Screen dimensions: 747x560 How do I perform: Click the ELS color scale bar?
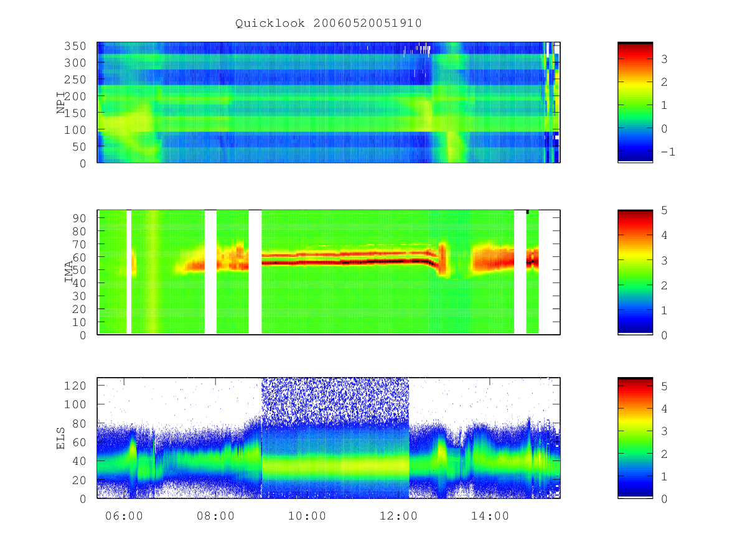(x=635, y=437)
